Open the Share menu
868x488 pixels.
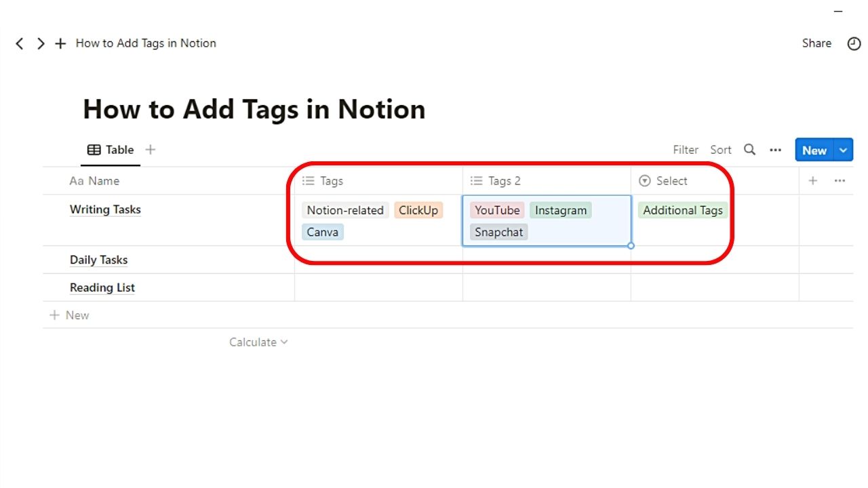click(x=816, y=43)
